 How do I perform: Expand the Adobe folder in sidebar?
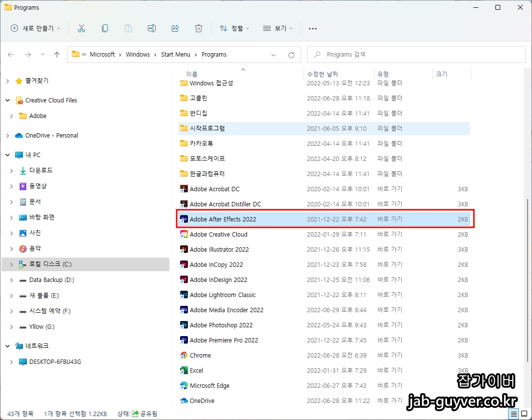point(12,116)
